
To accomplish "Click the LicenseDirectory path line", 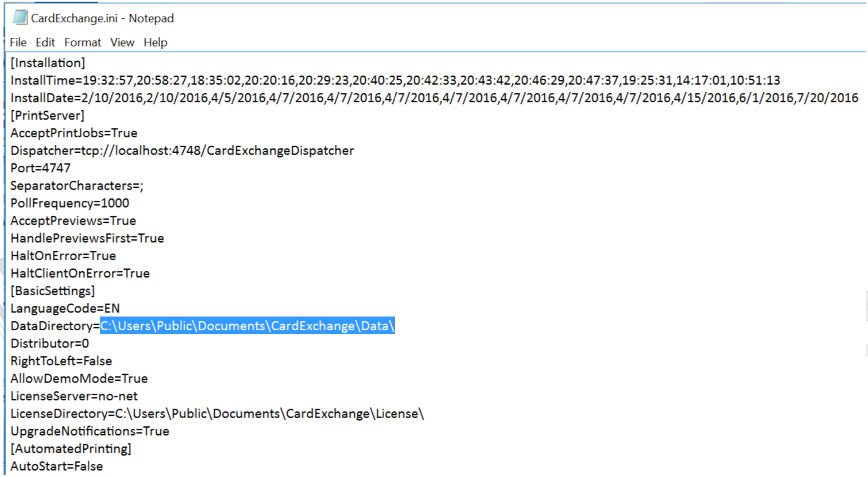I will click(x=217, y=414).
